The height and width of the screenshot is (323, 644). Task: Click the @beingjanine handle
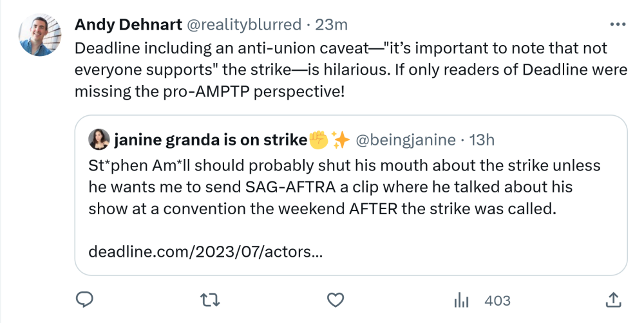(405, 139)
